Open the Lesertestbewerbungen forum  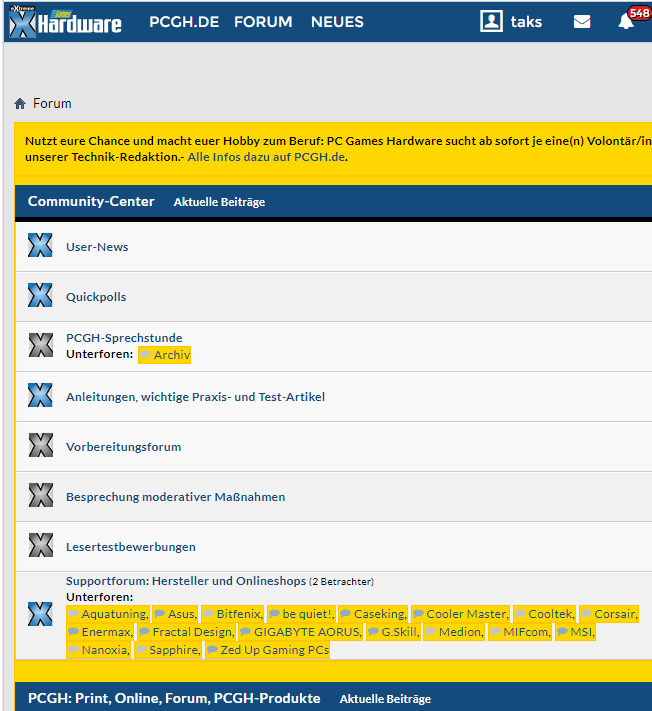point(131,546)
